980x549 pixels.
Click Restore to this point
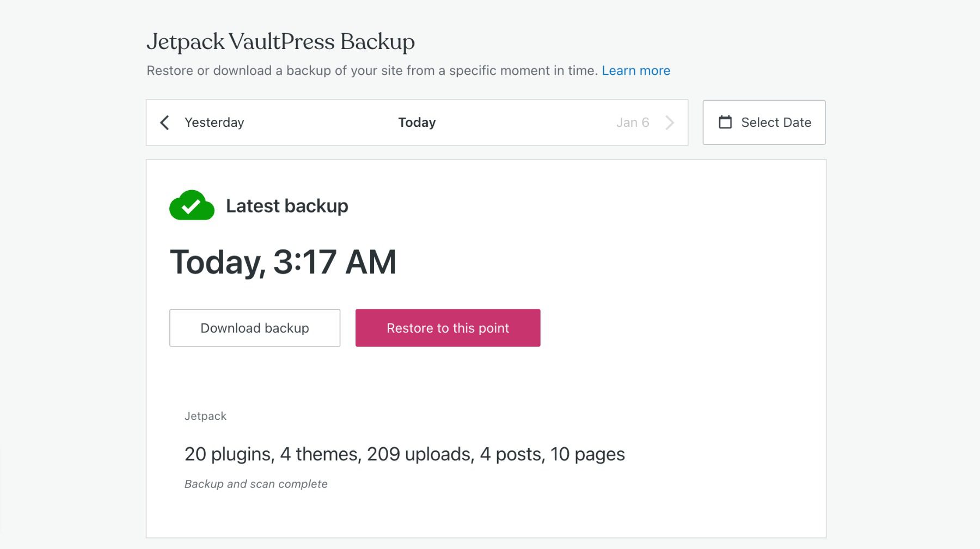click(447, 327)
